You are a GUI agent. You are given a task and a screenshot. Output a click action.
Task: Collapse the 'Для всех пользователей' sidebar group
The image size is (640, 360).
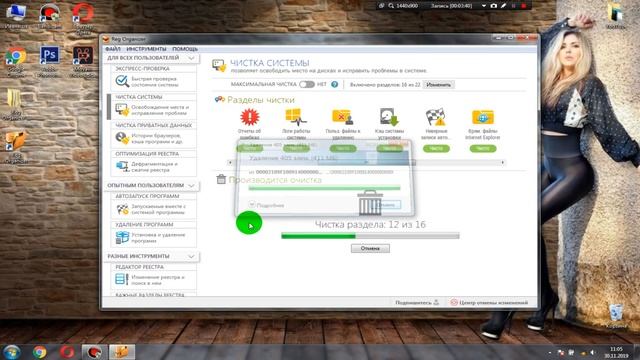tap(191, 58)
